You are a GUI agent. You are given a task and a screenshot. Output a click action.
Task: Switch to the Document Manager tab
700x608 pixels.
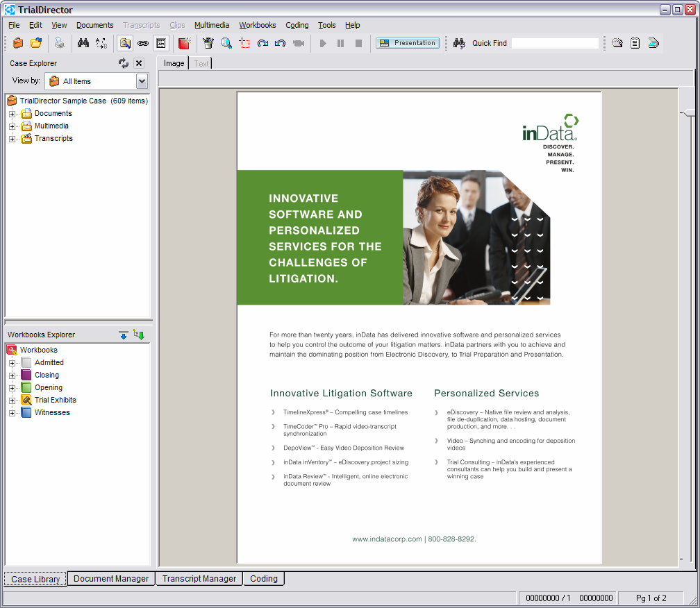coord(111,579)
